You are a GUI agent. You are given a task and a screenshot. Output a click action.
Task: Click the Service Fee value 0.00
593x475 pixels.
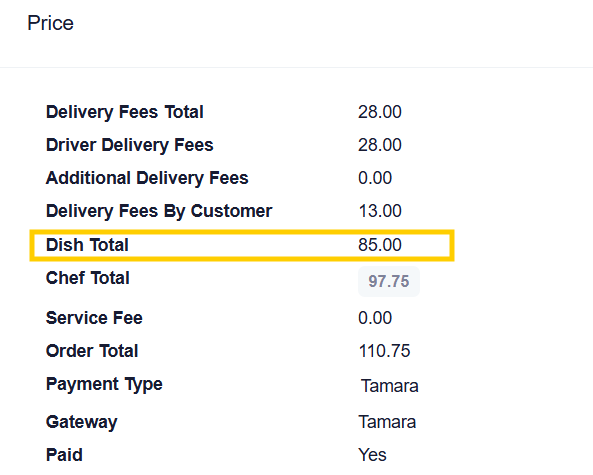375,318
